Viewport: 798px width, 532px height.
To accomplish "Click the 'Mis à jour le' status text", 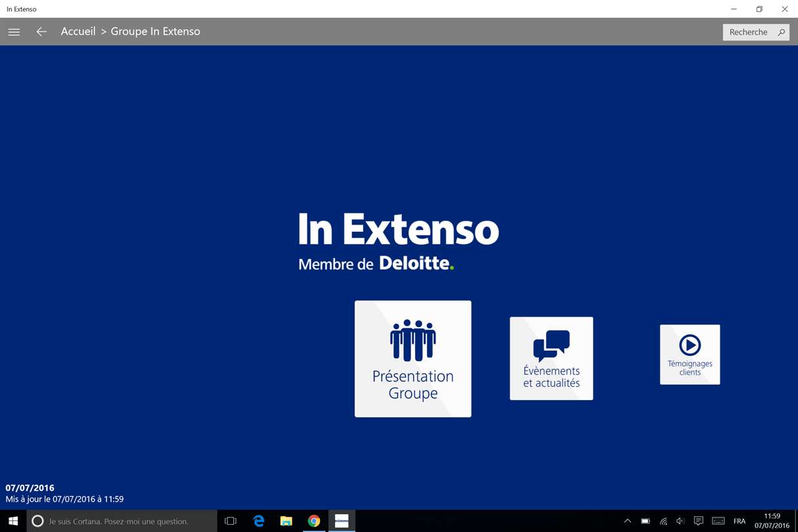I will [64, 499].
